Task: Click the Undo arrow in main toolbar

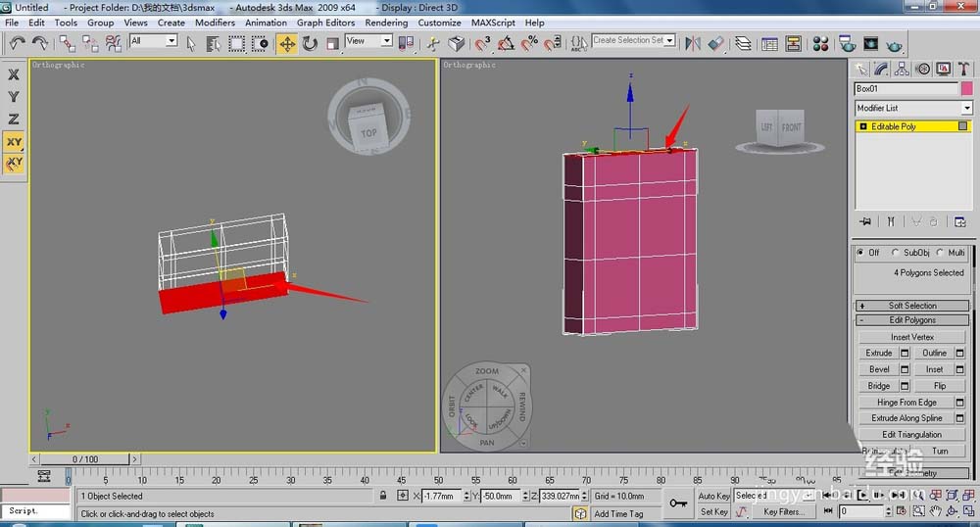Action: pyautogui.click(x=17, y=43)
